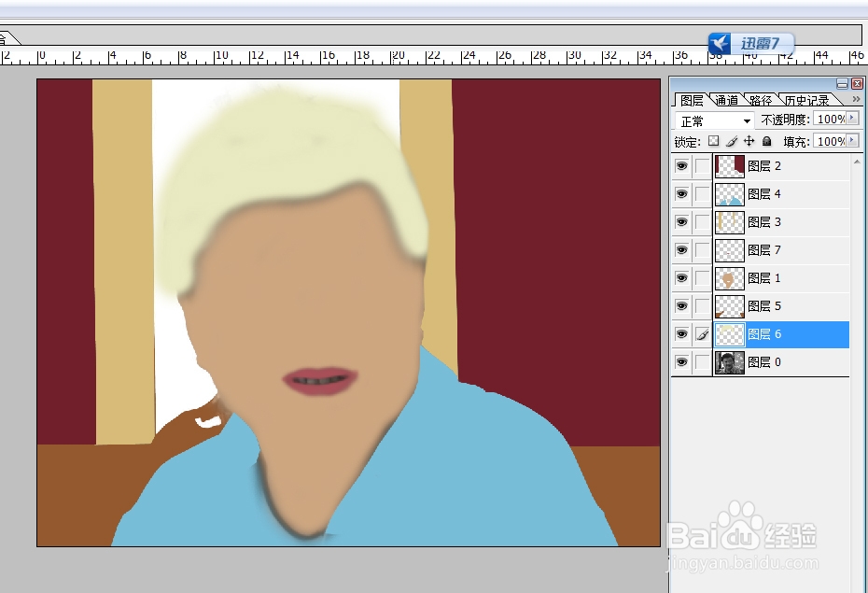Toggle link box beside 图层 2
This screenshot has width=868, height=593.
click(x=702, y=166)
